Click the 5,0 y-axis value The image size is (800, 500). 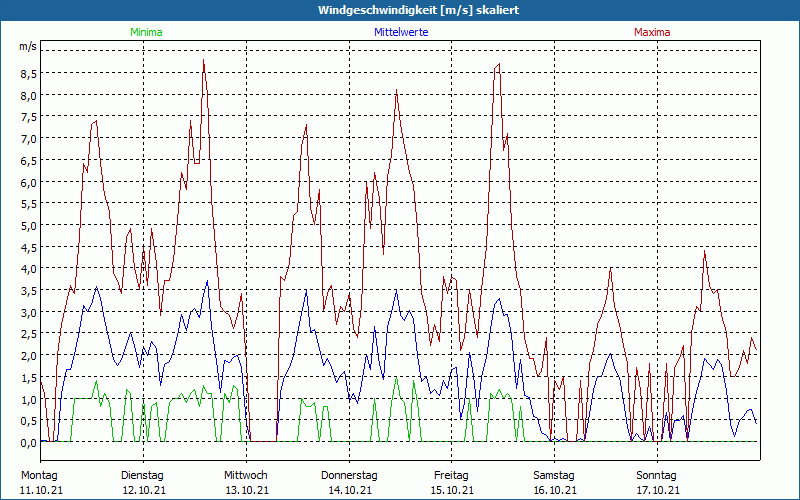tap(28, 226)
